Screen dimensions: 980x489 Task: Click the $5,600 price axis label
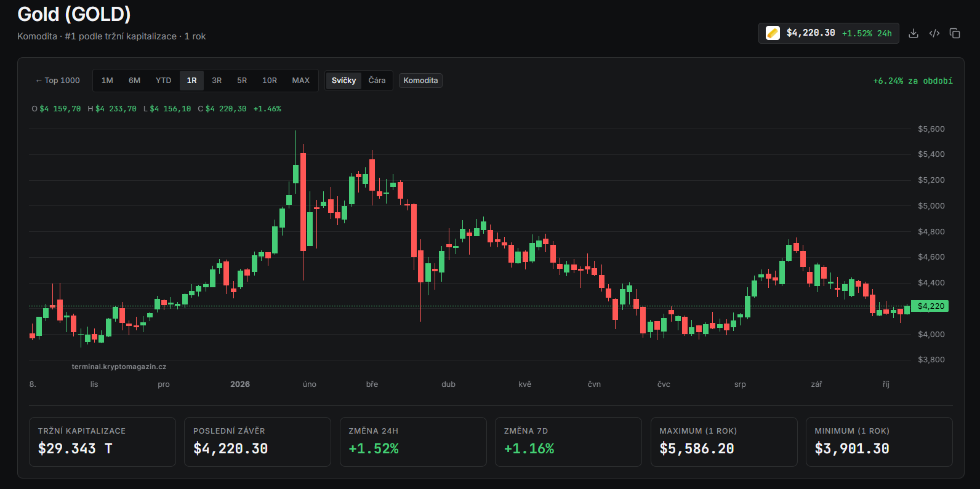[x=931, y=129]
